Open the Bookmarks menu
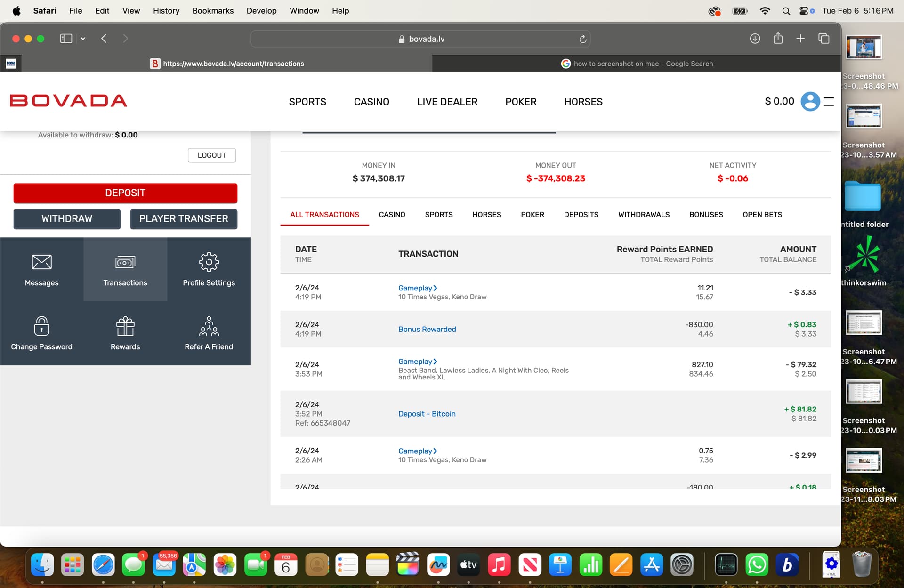Image resolution: width=904 pixels, height=588 pixels. tap(213, 11)
